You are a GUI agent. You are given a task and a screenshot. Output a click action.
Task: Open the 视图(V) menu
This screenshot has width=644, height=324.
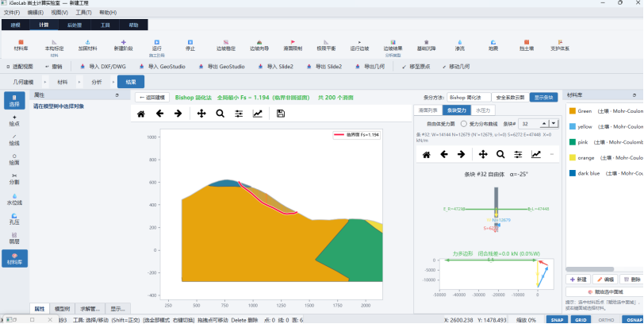click(59, 13)
